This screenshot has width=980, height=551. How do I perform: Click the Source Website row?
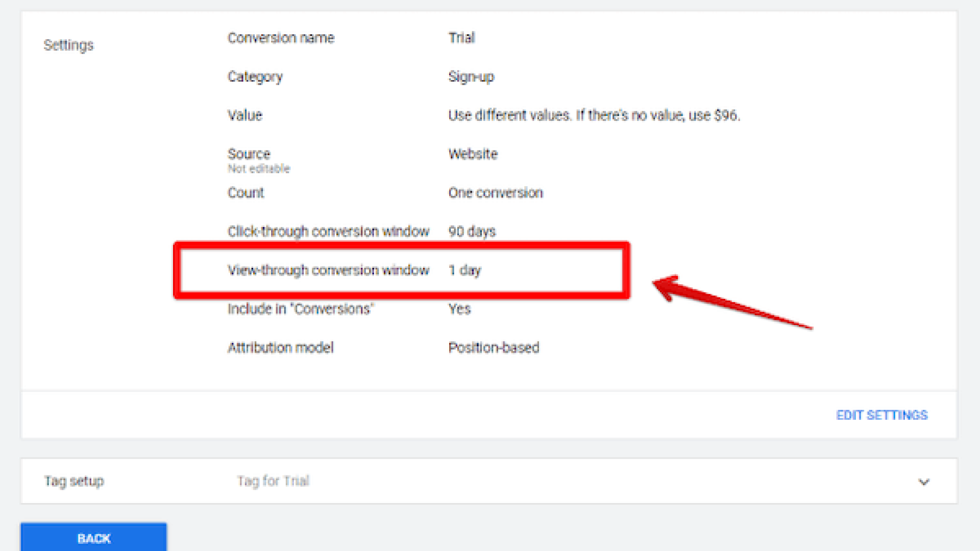click(x=472, y=154)
